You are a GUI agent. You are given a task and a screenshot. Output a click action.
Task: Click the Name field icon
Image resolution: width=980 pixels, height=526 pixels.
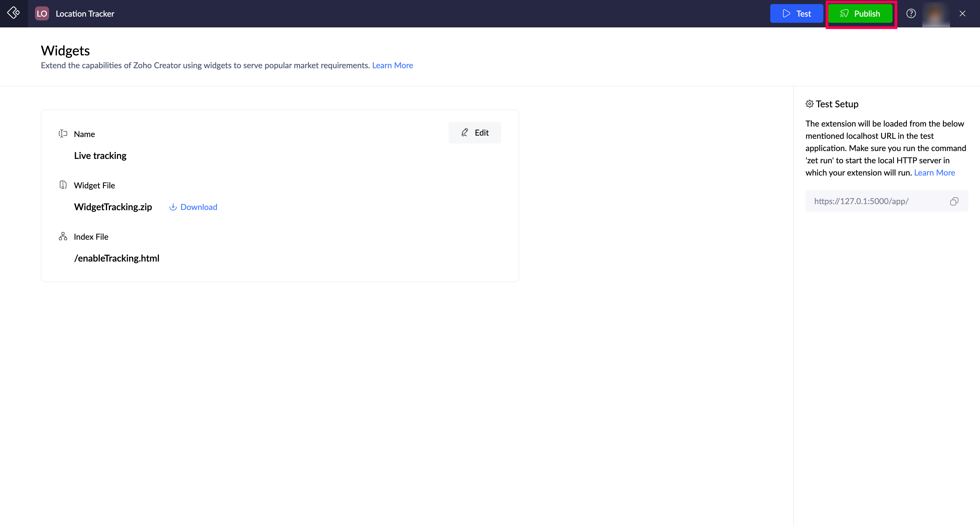click(63, 134)
